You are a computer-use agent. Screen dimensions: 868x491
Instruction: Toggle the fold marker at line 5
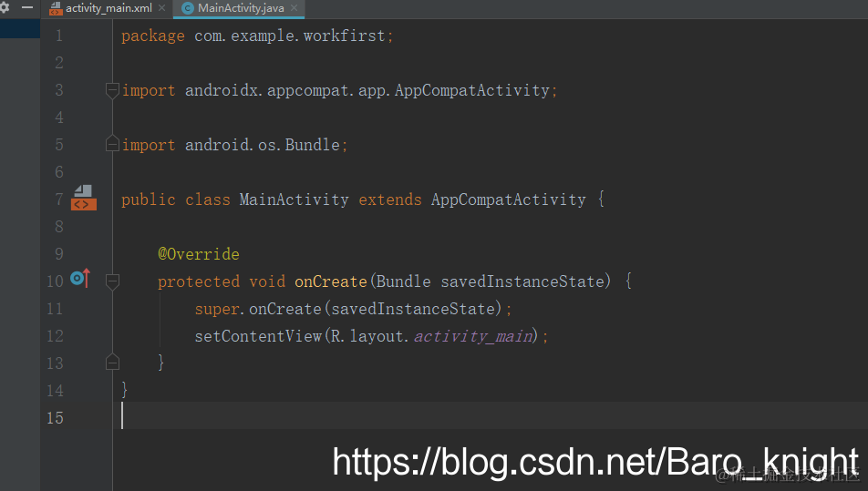point(112,144)
